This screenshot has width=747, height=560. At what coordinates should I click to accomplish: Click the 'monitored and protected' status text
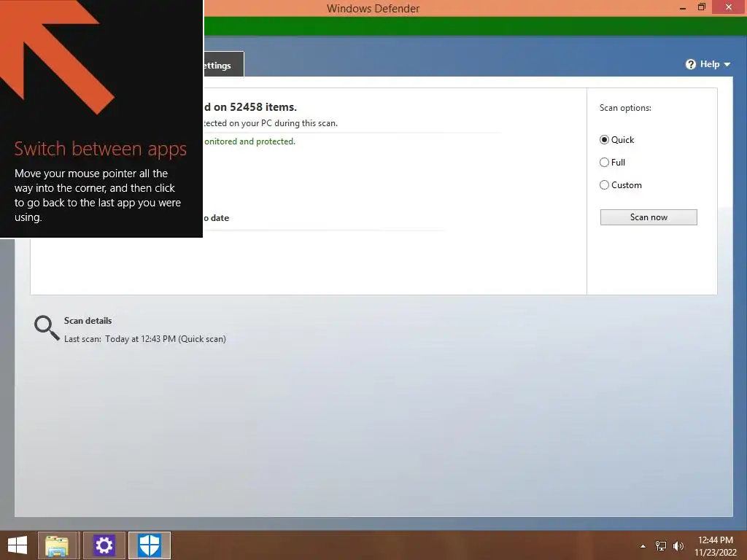coord(249,141)
